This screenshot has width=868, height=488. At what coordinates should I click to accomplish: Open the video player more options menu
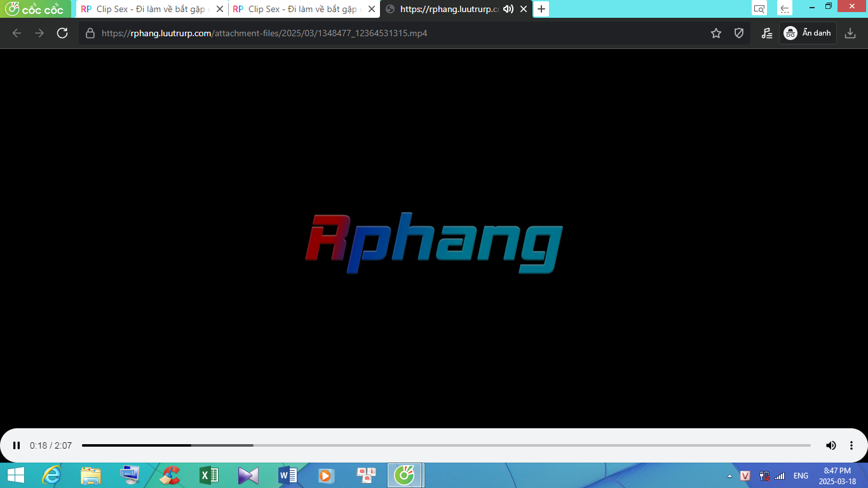(851, 445)
